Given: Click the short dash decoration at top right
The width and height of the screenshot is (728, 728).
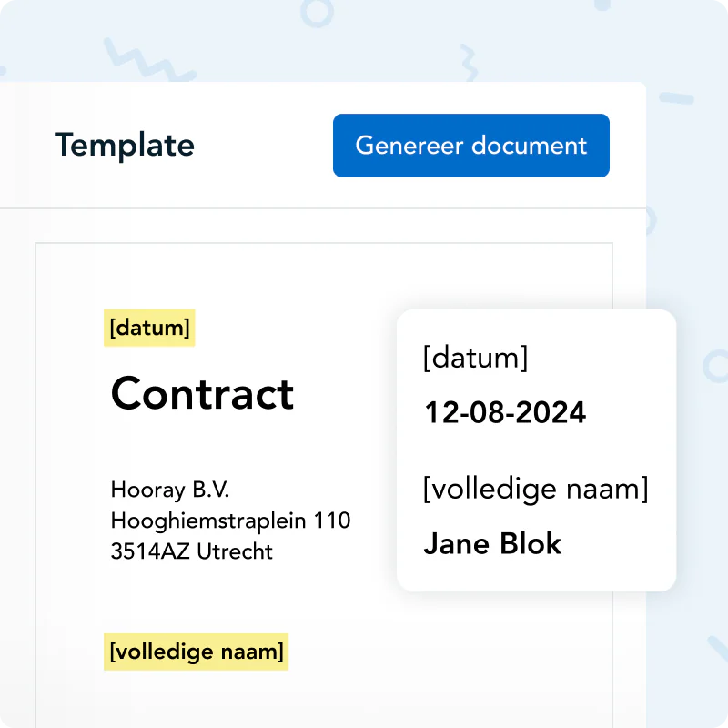Looking at the screenshot, I should (x=675, y=97).
